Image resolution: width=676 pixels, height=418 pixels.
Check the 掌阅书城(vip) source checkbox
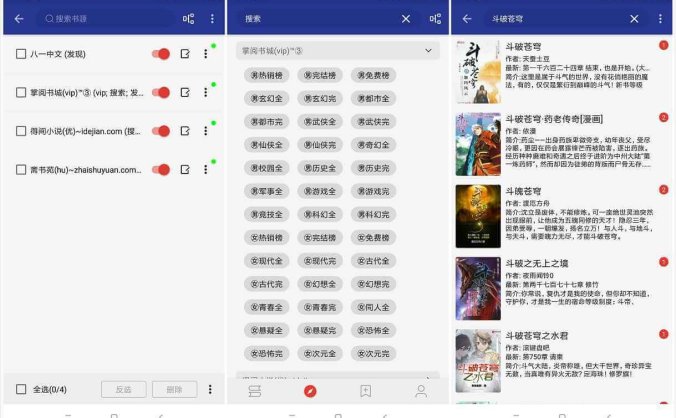click(21, 92)
